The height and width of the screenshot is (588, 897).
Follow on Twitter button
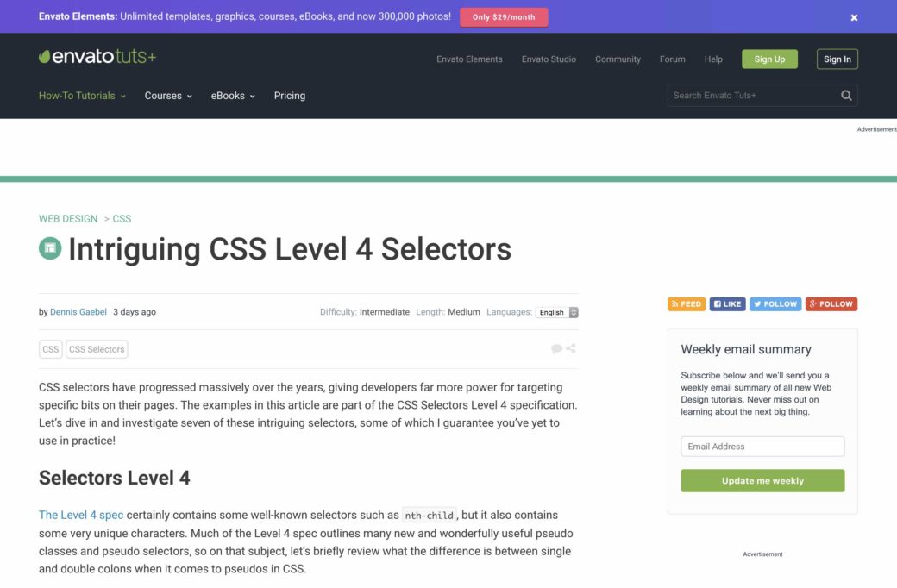click(775, 304)
